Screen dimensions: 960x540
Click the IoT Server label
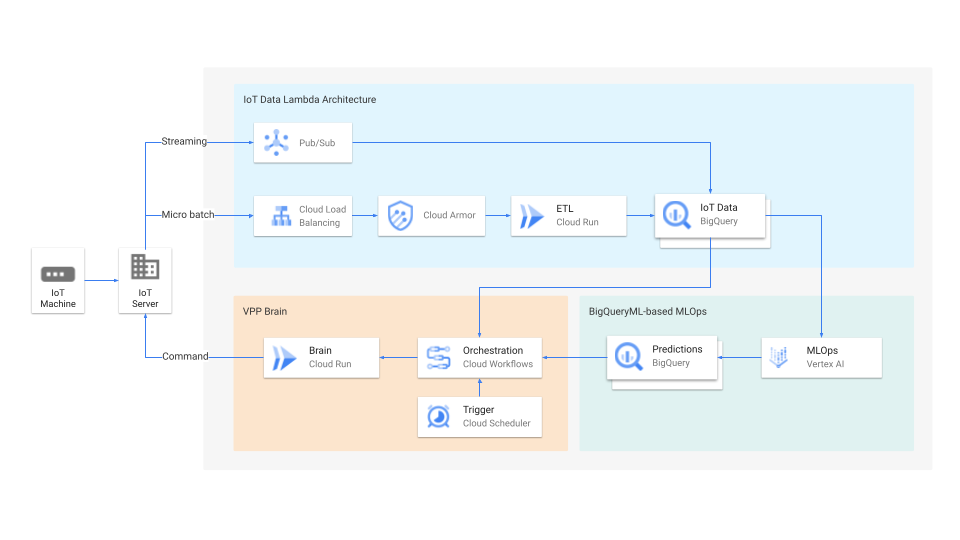point(145,298)
